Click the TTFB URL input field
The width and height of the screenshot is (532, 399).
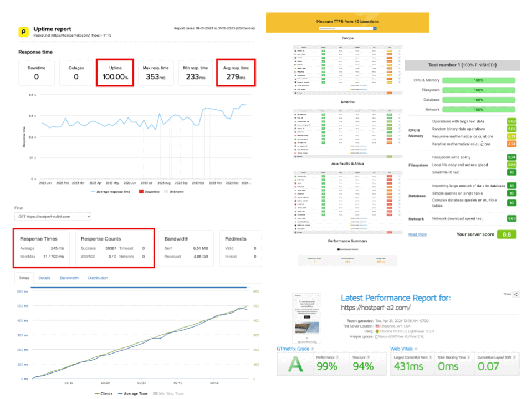pyautogui.click(x=346, y=28)
